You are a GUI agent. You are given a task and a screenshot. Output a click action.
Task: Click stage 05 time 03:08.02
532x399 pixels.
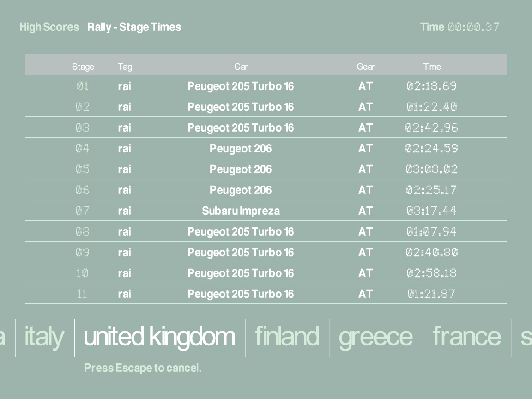click(x=431, y=169)
